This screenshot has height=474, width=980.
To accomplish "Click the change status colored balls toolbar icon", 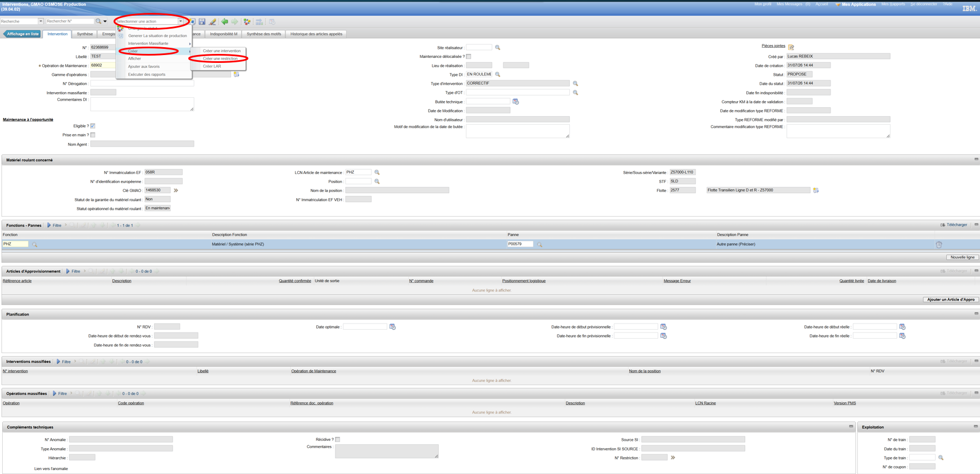I will pos(247,22).
